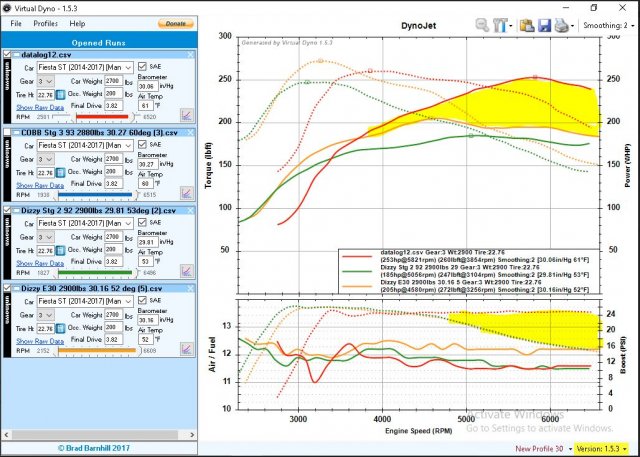Screen dimensions: 640x457
Task: Open the tire height calculator for datalog12.csv
Action: click(60, 95)
